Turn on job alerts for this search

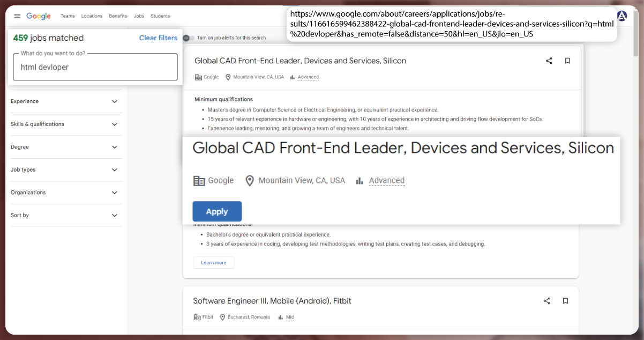coord(189,38)
